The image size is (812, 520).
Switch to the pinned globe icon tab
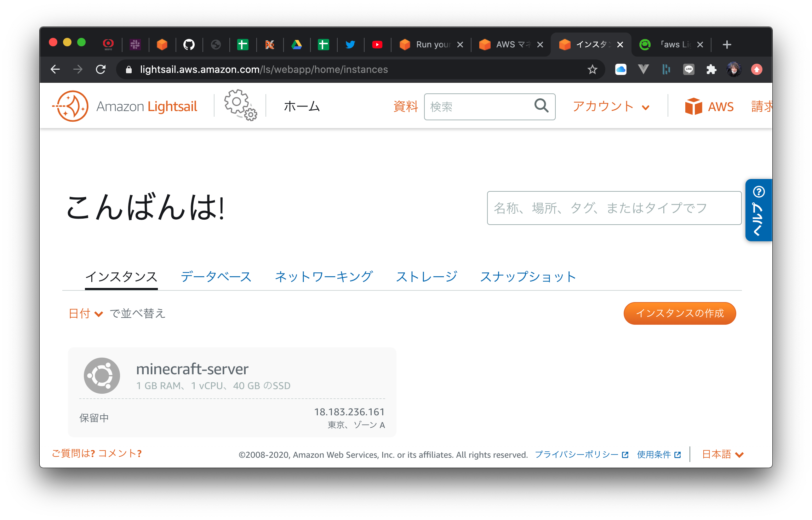point(216,45)
